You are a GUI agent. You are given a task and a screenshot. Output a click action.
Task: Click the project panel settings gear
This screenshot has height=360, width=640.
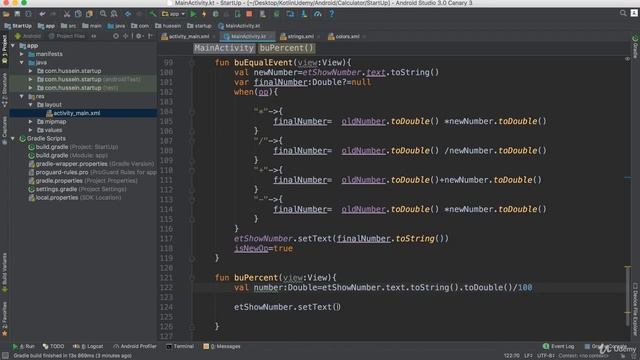click(x=139, y=36)
